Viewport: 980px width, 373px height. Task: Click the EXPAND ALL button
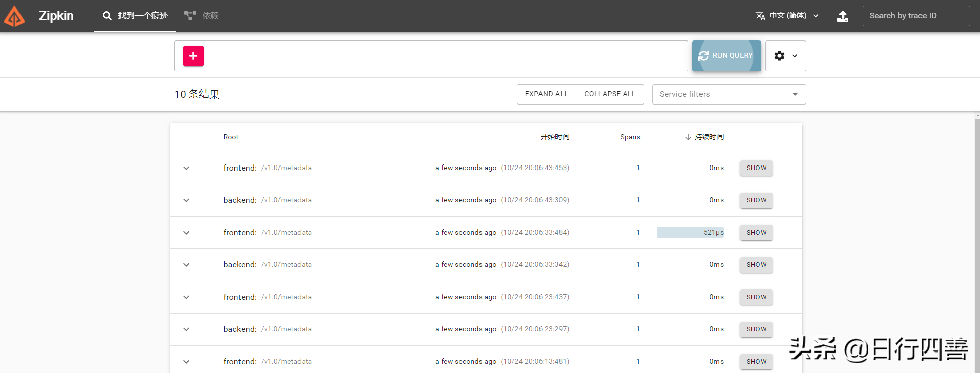[546, 94]
